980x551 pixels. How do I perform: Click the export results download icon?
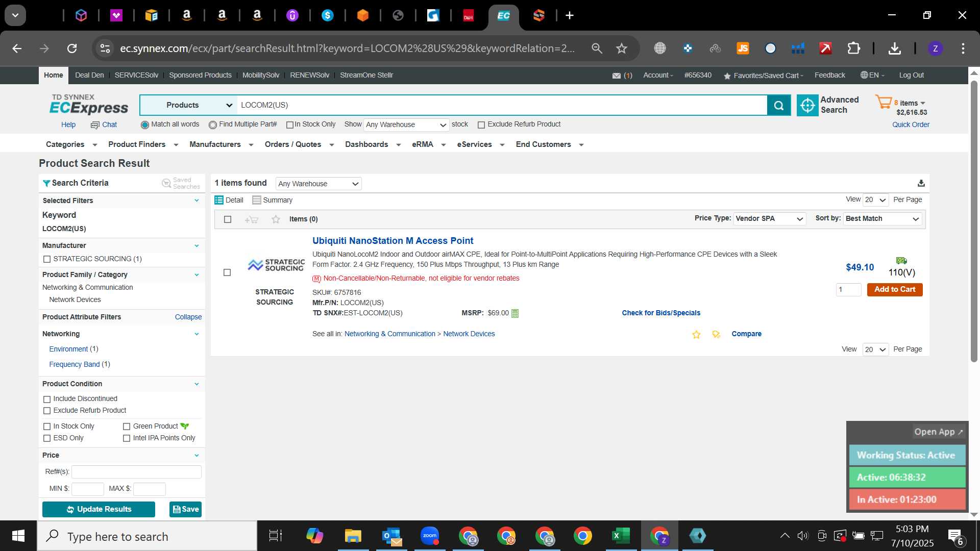point(921,183)
